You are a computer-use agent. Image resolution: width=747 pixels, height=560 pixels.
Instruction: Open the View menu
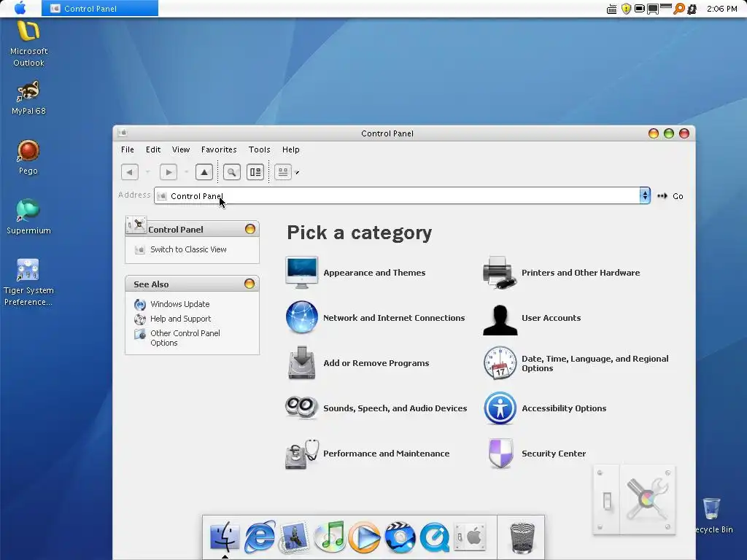pos(181,149)
